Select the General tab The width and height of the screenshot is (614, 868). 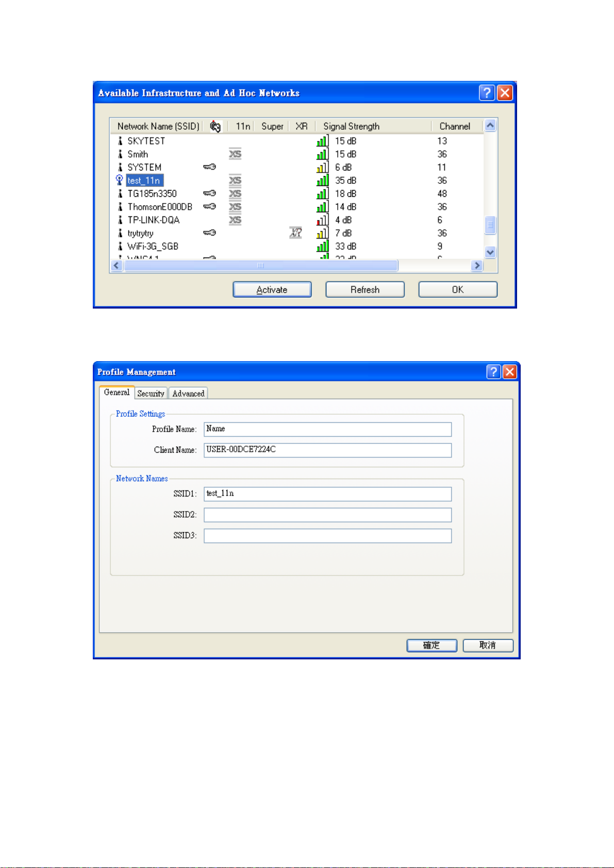(117, 393)
